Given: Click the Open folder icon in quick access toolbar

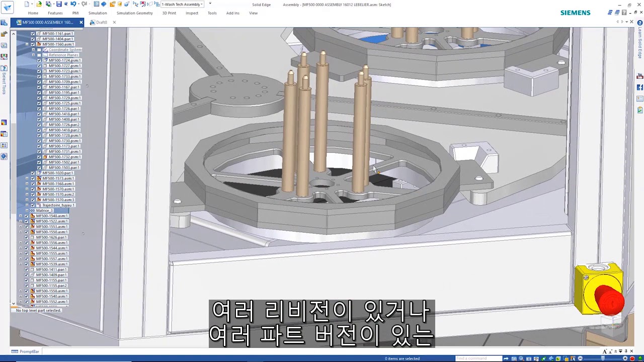Looking at the screenshot, I should click(x=39, y=4).
